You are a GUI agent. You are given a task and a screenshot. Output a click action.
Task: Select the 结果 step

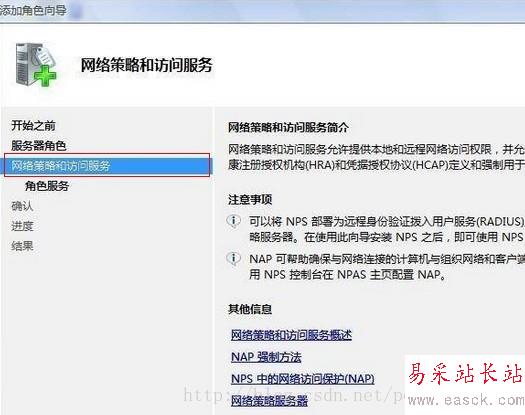(22, 246)
